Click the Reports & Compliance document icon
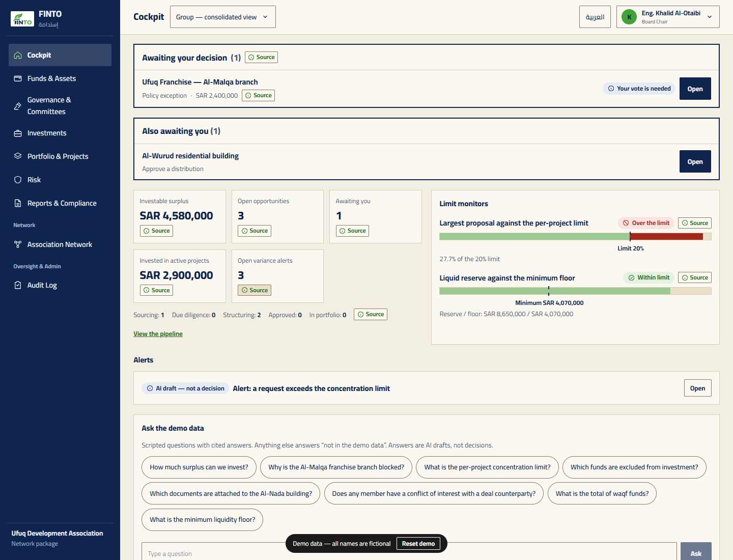 [x=18, y=203]
